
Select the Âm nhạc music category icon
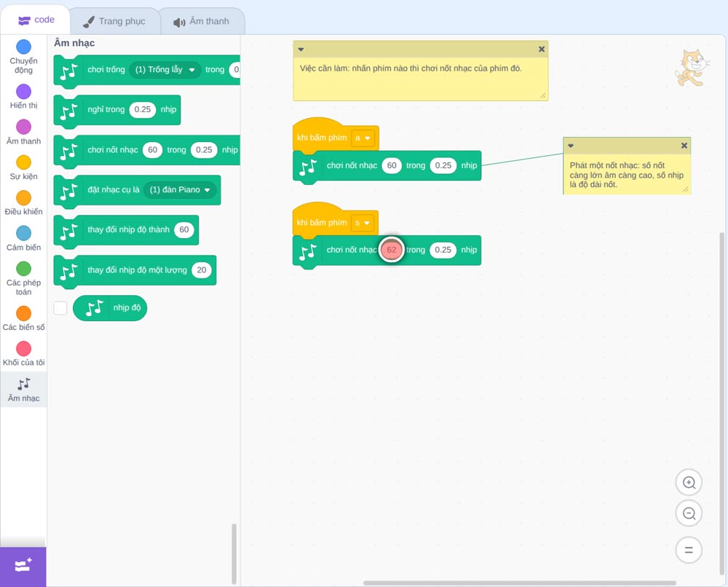24,384
